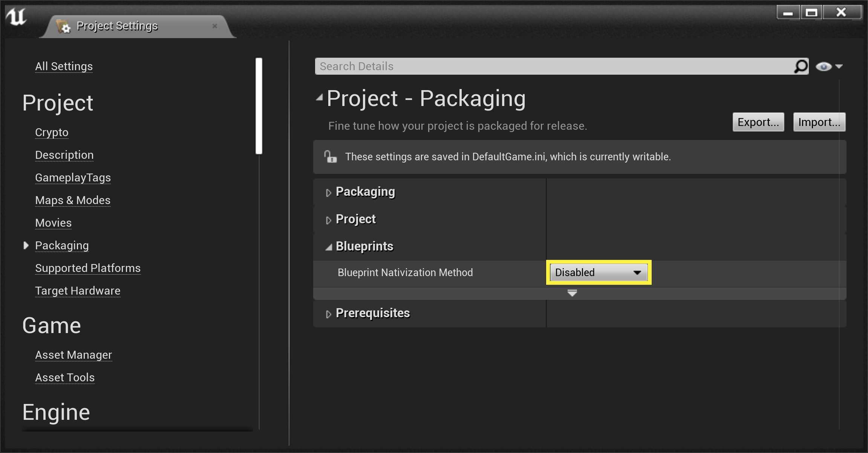Click the unlocked padlock icon

coord(330,157)
